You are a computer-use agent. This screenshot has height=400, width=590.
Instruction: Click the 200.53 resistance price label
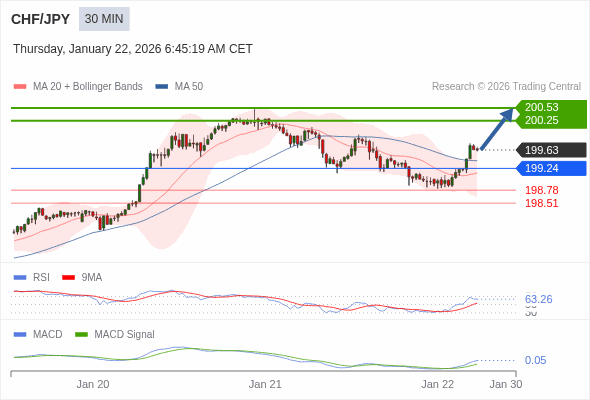[542, 107]
